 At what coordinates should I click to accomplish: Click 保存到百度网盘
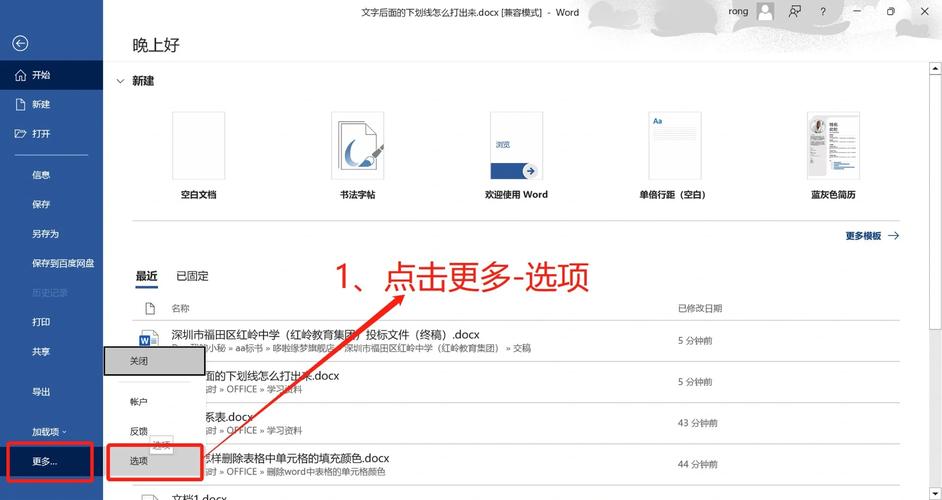click(x=63, y=263)
